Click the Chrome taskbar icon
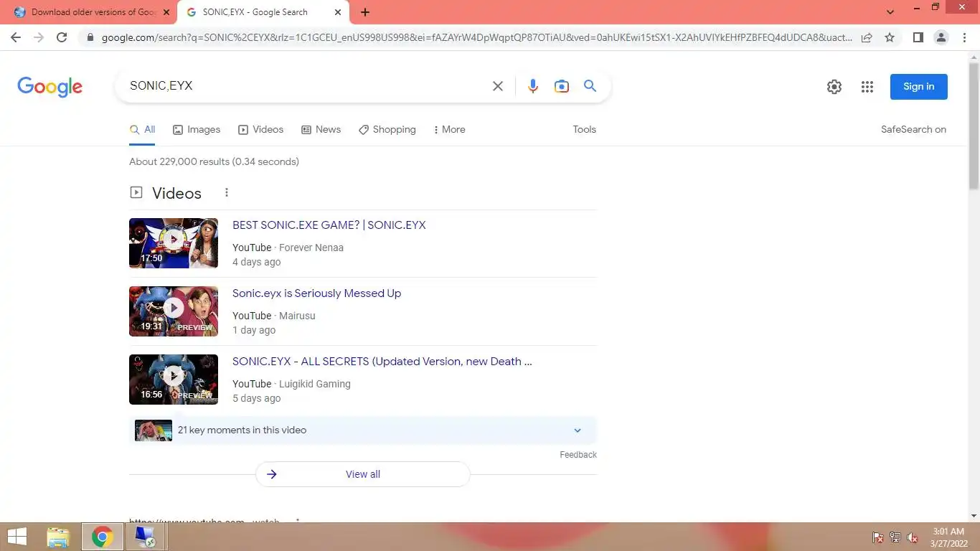Image resolution: width=980 pixels, height=551 pixels. point(102,537)
